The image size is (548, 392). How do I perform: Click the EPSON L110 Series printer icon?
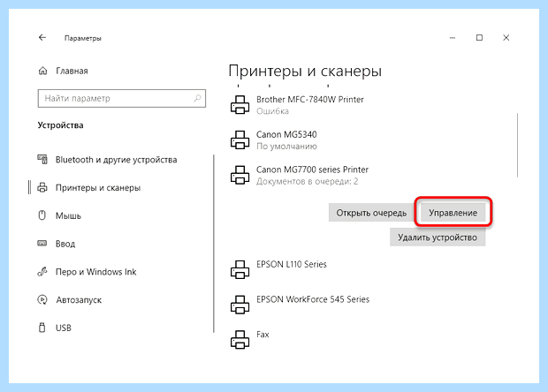(240, 269)
